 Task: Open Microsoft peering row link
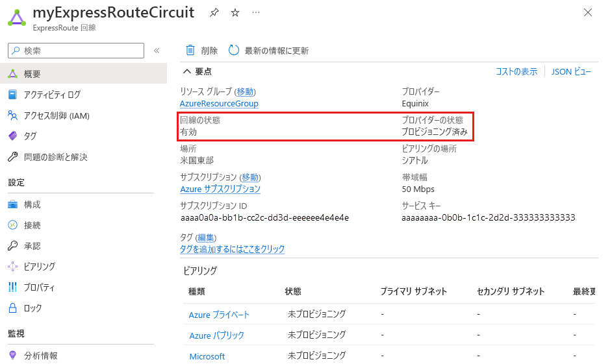[x=207, y=356]
